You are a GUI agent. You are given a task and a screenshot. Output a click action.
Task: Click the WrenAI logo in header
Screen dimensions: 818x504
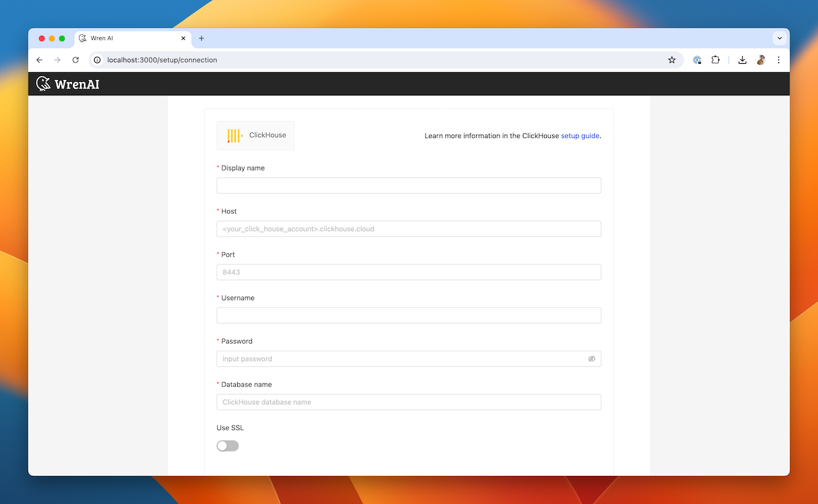tap(68, 84)
